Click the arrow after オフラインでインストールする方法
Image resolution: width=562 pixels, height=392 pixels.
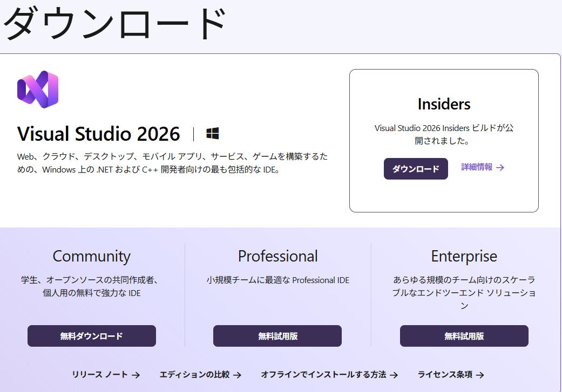pos(394,375)
